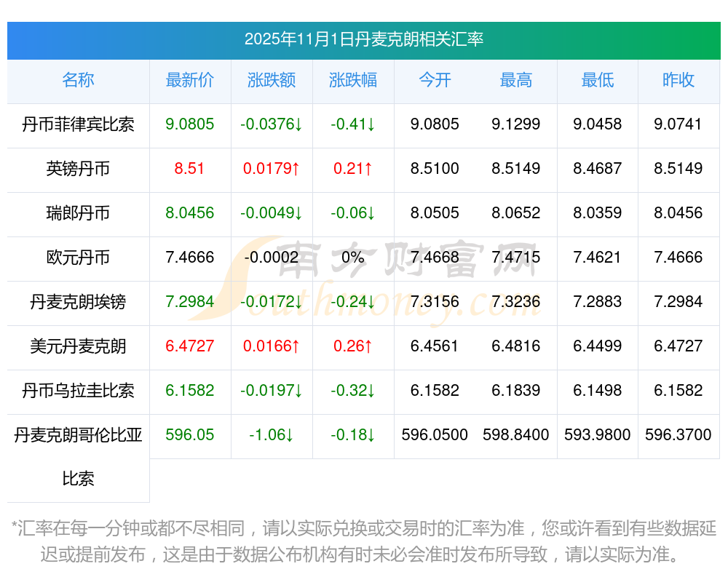Viewport: 728px width, 577px height.
Task: Click change percent 0.26↑
Action: point(353,346)
